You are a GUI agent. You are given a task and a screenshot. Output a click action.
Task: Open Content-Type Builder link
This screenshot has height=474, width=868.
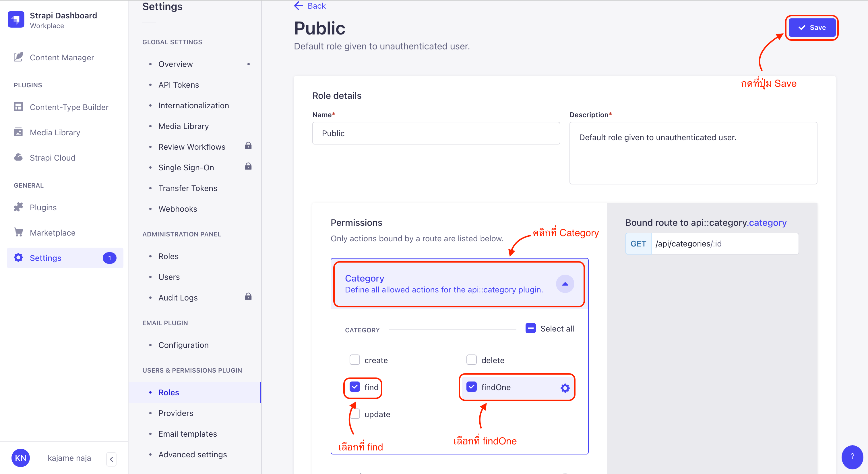click(x=69, y=107)
